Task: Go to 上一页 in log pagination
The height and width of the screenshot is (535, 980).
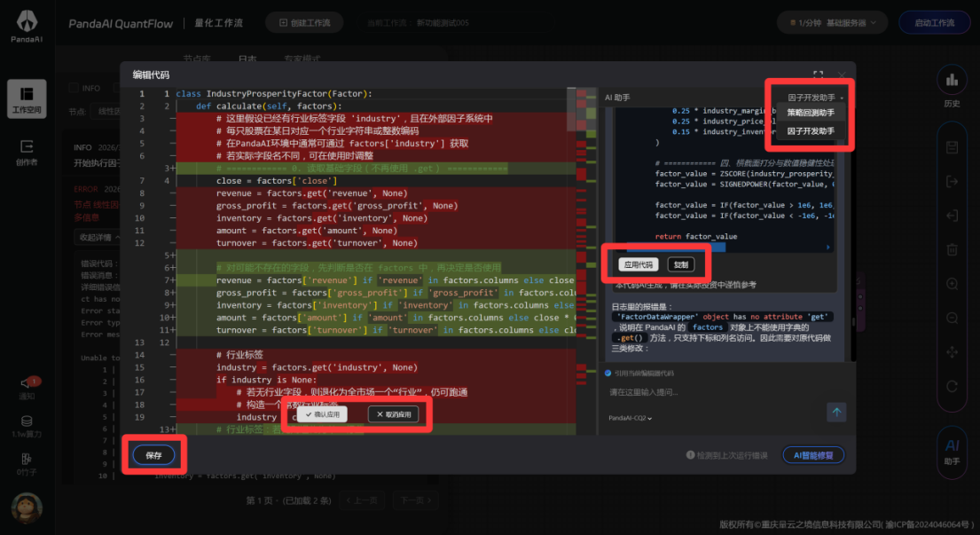Action: point(362,500)
